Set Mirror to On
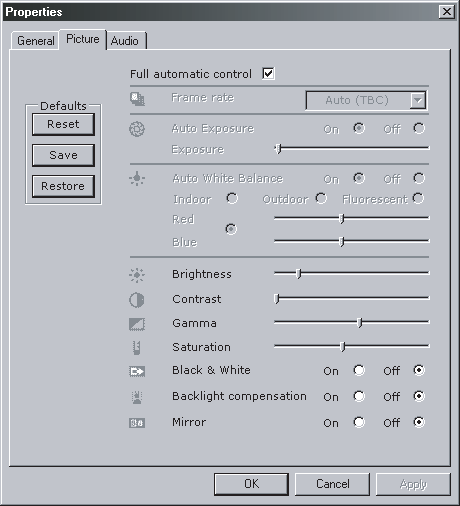 coord(359,422)
